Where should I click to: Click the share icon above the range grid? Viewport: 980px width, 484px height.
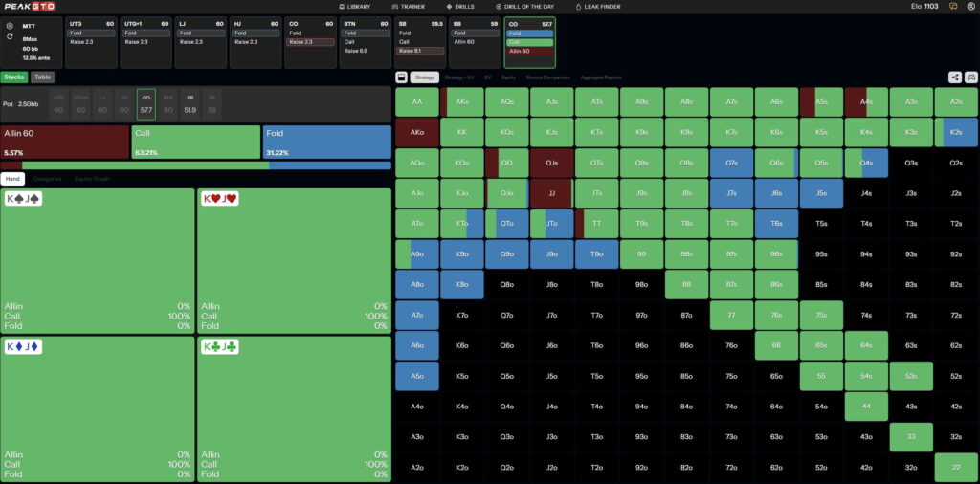coord(955,77)
